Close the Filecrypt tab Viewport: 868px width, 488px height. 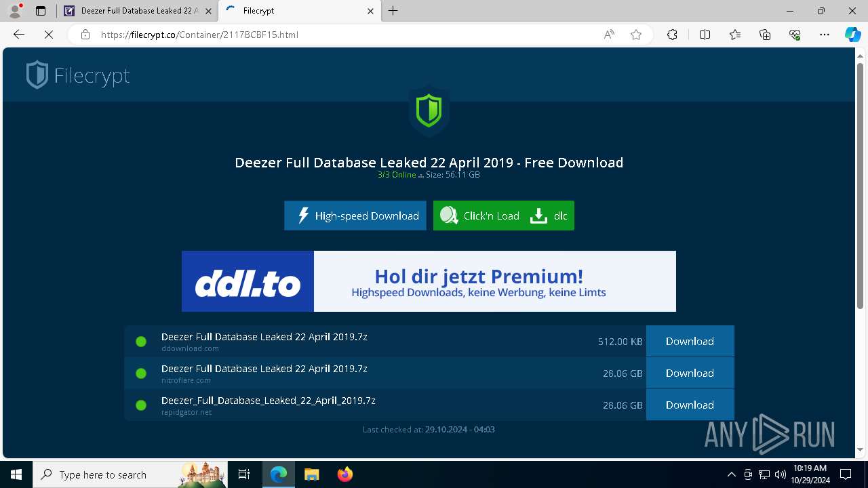[370, 11]
